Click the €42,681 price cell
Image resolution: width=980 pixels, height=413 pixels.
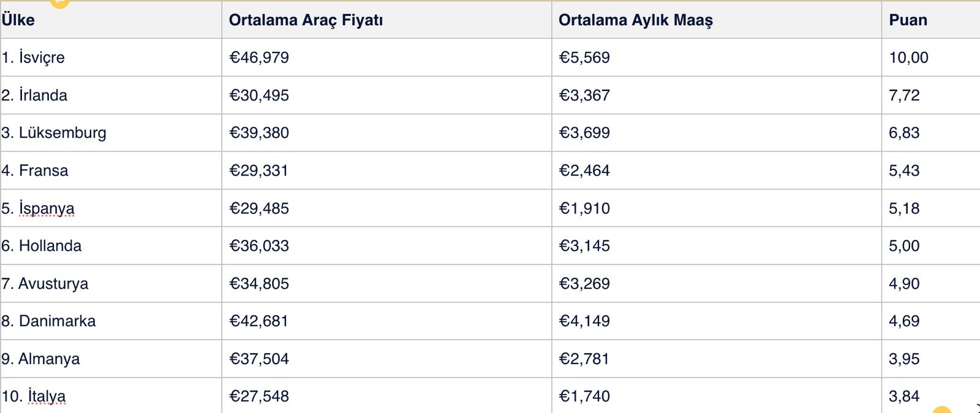[386, 321]
